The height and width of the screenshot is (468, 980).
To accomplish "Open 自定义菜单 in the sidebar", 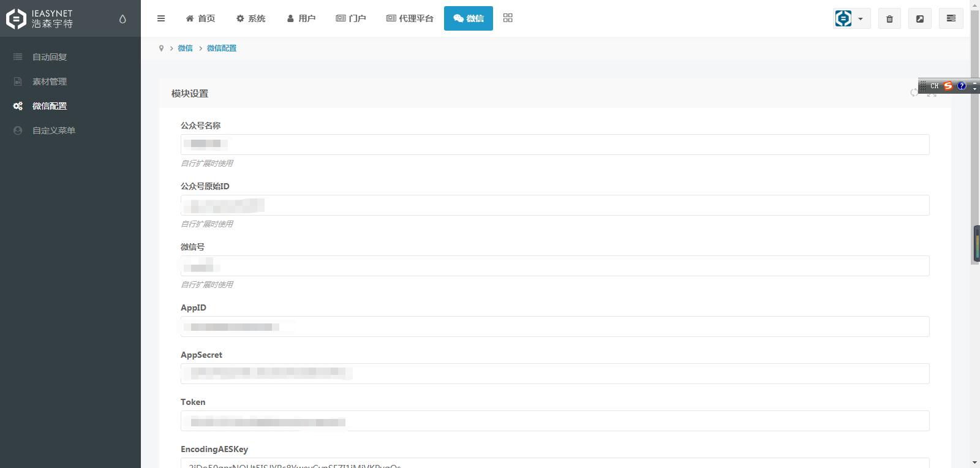I will point(70,130).
